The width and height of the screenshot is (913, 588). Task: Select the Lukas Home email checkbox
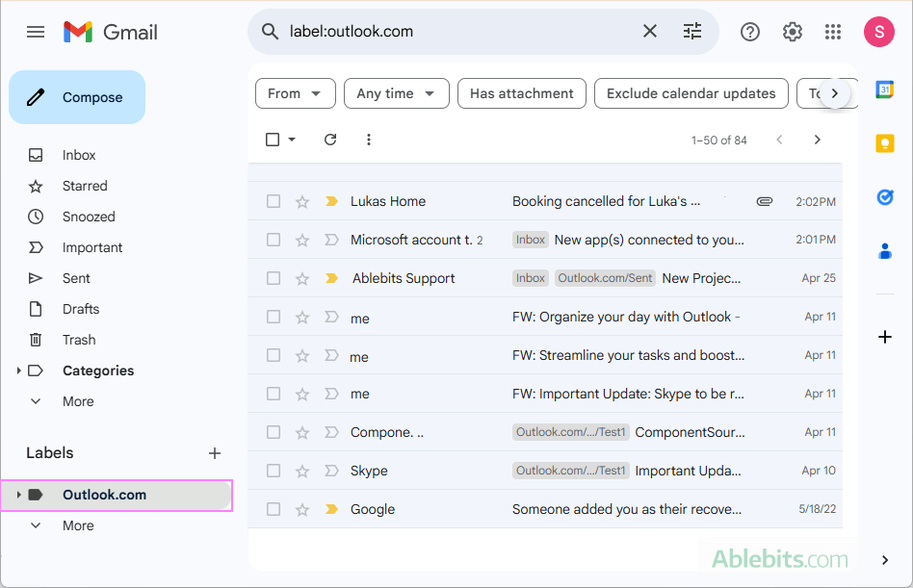[x=274, y=201]
